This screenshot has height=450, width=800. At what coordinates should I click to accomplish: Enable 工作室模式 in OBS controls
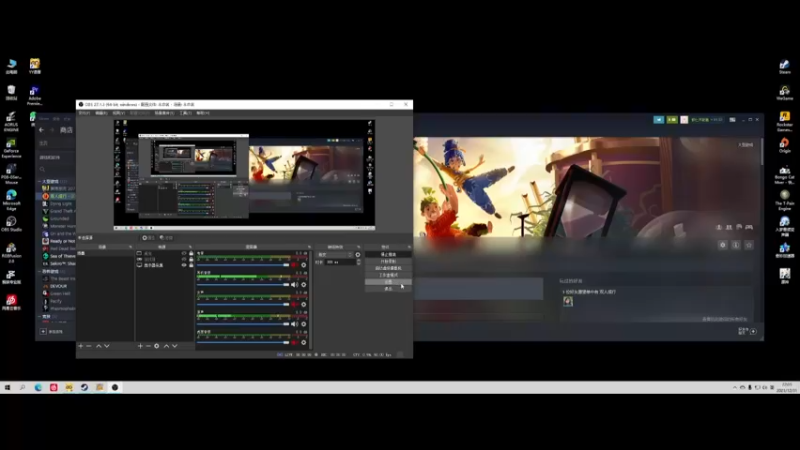point(388,275)
